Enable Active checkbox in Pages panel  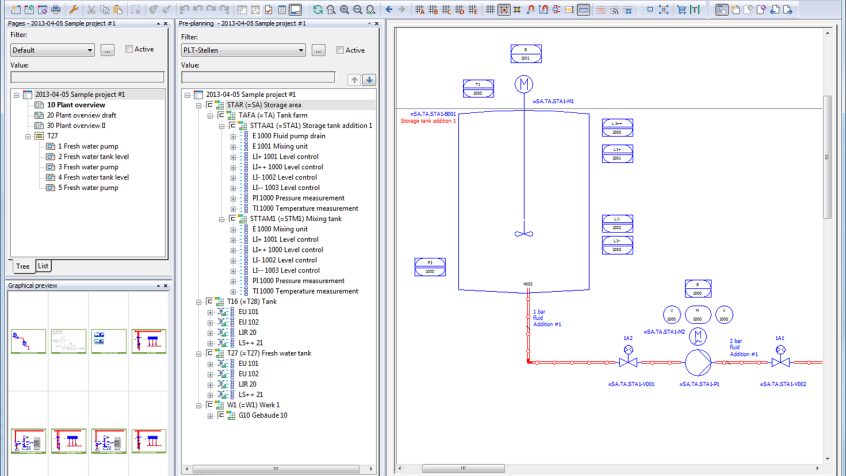[x=129, y=49]
